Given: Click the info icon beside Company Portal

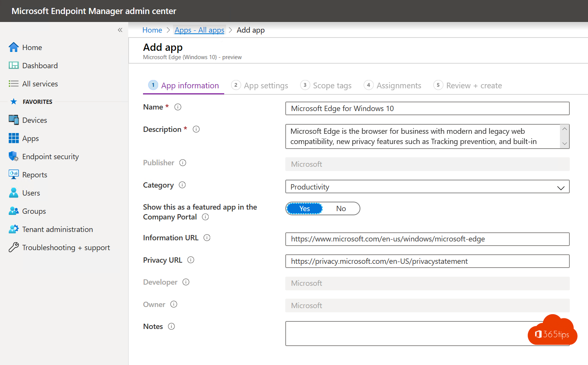Looking at the screenshot, I should (x=206, y=217).
